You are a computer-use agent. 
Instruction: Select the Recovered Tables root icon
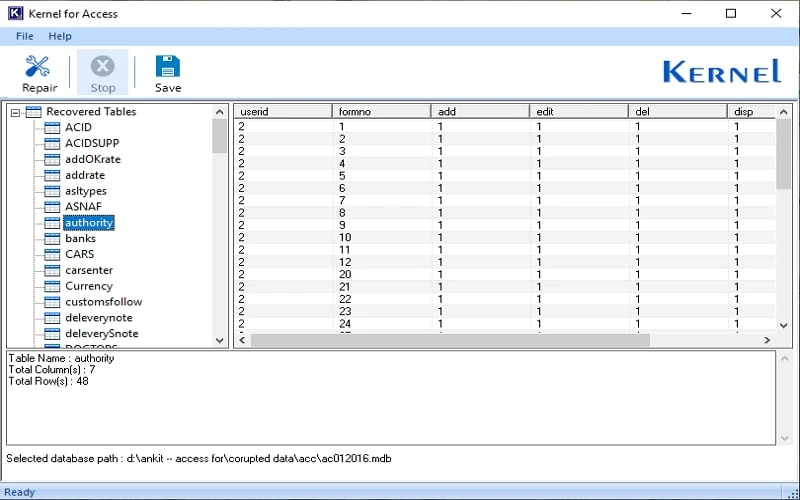point(33,112)
